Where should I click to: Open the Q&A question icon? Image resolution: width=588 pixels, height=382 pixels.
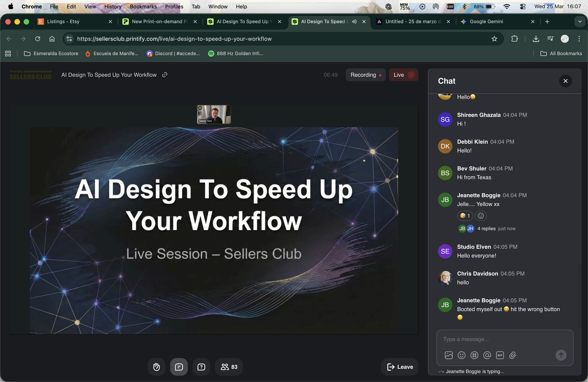click(x=201, y=367)
